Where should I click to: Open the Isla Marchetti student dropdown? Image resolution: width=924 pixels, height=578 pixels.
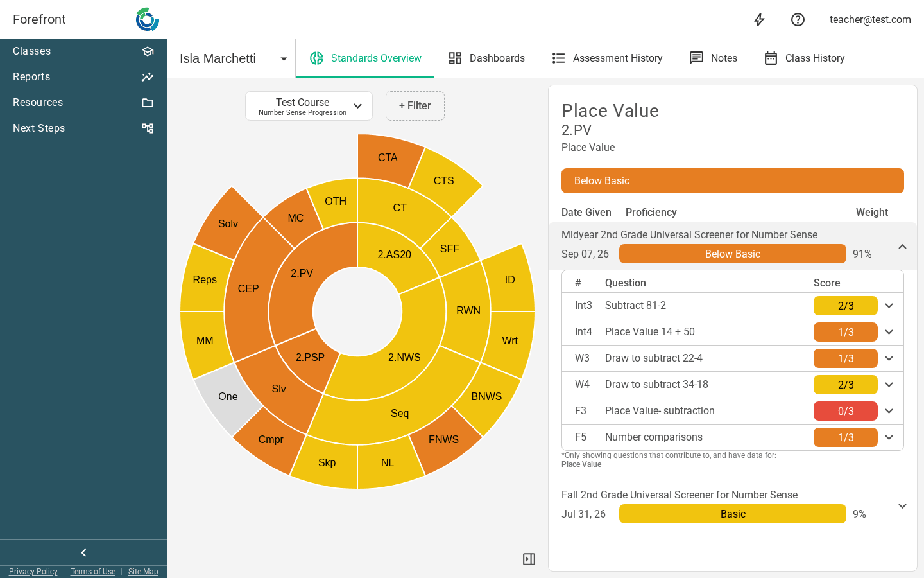click(x=231, y=58)
